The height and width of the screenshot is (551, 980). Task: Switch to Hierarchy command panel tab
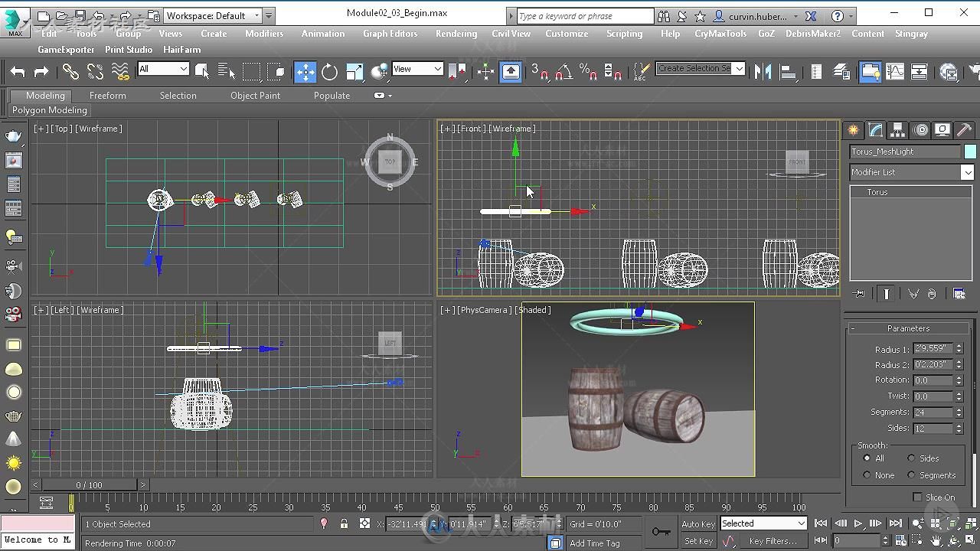(898, 130)
